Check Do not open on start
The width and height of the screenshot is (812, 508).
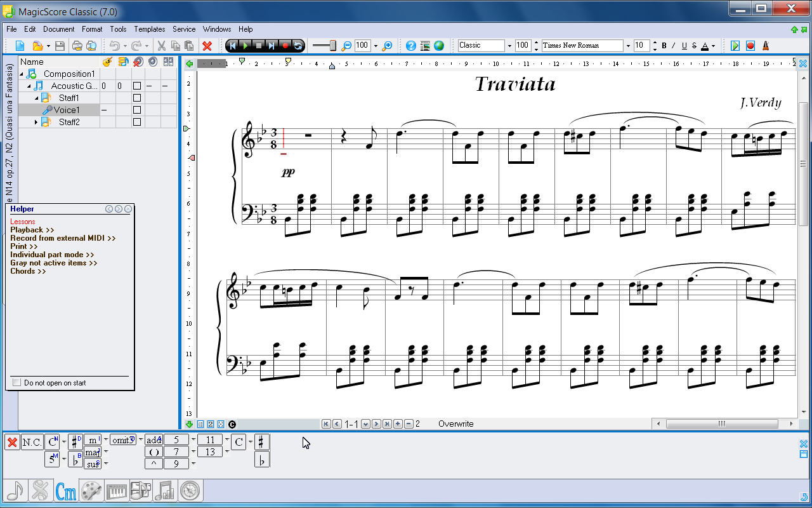tap(17, 383)
